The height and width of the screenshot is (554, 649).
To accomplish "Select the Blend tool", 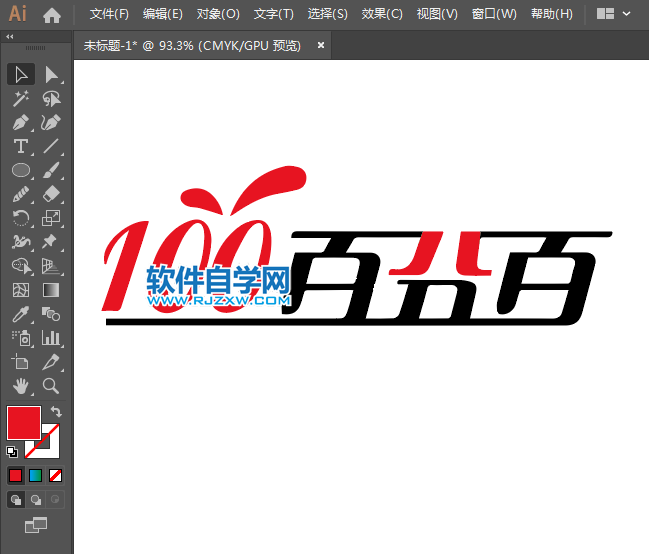I will [x=51, y=314].
